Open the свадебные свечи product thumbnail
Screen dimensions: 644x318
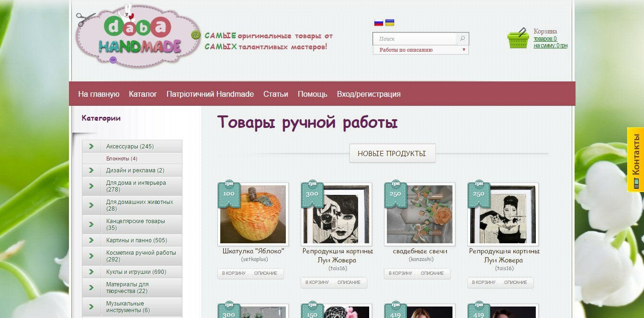[420, 214]
